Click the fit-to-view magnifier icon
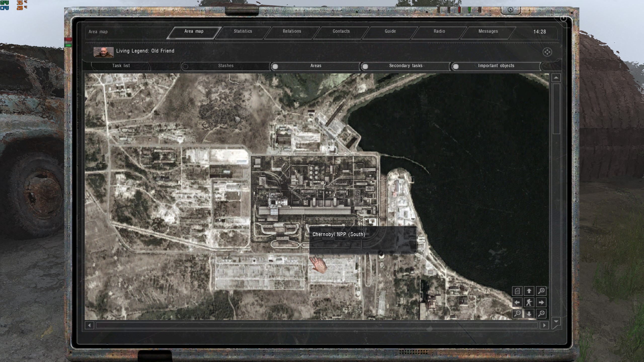This screenshot has height=362, width=644. pos(541,313)
